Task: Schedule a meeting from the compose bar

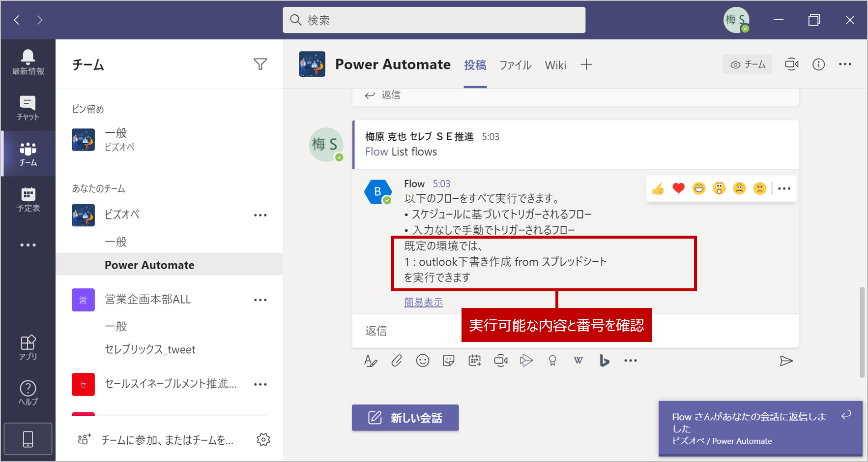Action: tap(475, 361)
